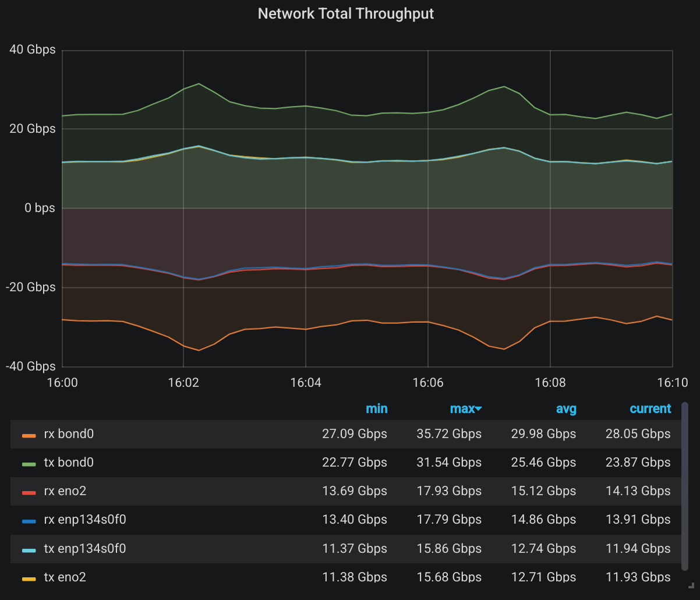700x600 pixels.
Task: Click the tx bond0 min value 22.77 Gbps
Action: pos(355,463)
